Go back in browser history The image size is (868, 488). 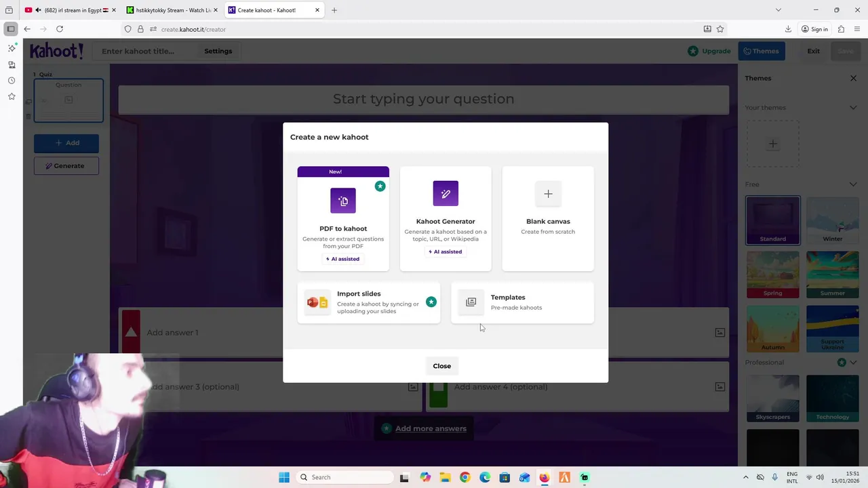point(26,29)
